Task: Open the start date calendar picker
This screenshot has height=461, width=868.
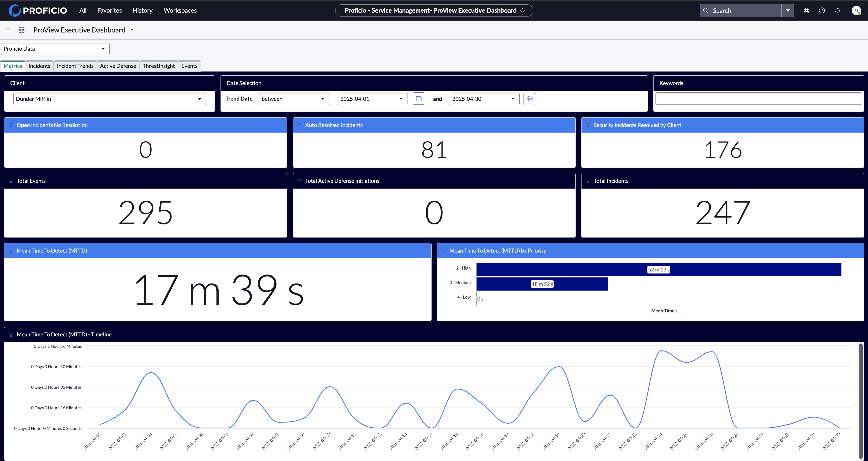Action: click(x=418, y=99)
